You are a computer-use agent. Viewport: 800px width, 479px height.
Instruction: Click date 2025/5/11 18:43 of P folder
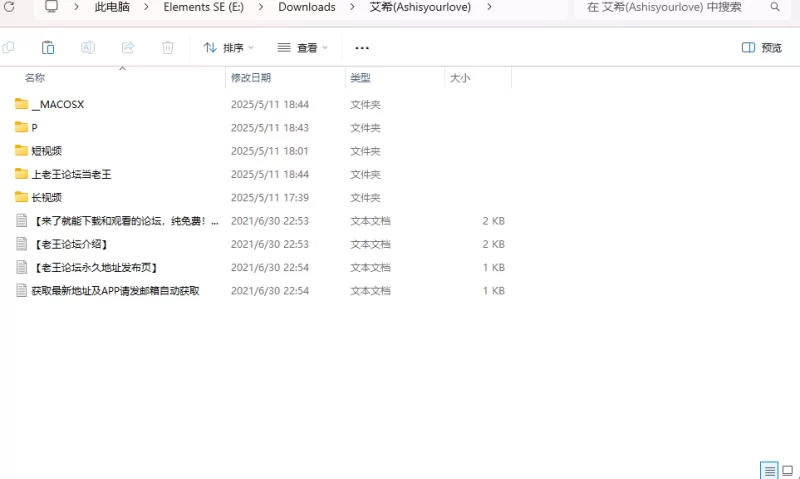tap(269, 128)
